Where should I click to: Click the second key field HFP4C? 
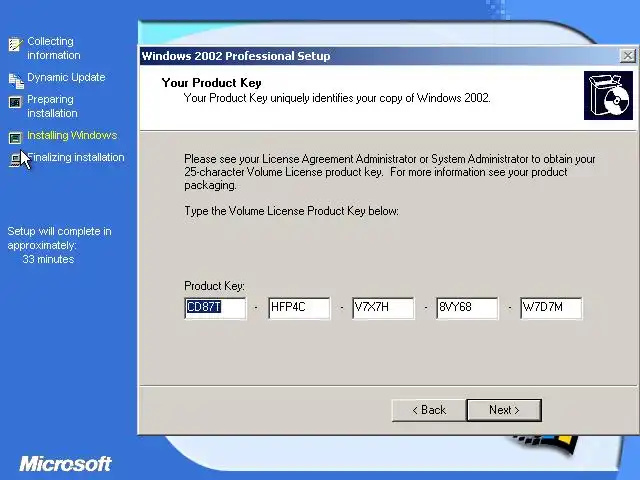pyautogui.click(x=299, y=308)
